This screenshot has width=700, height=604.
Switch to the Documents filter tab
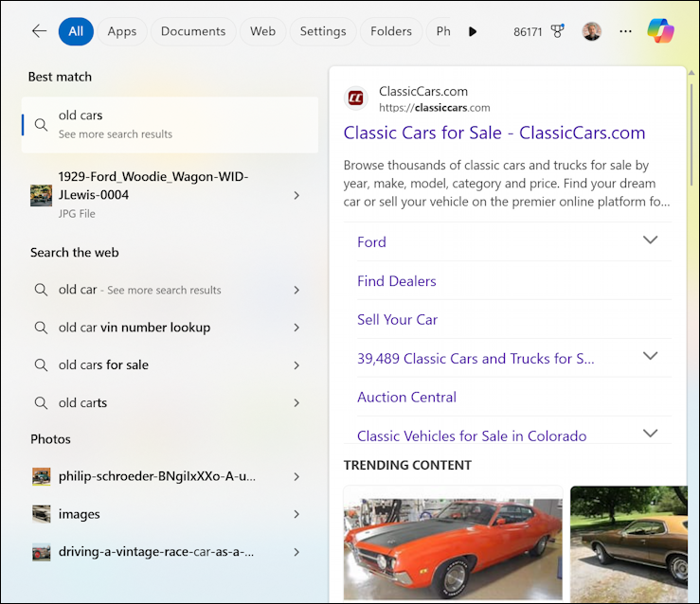tap(193, 31)
